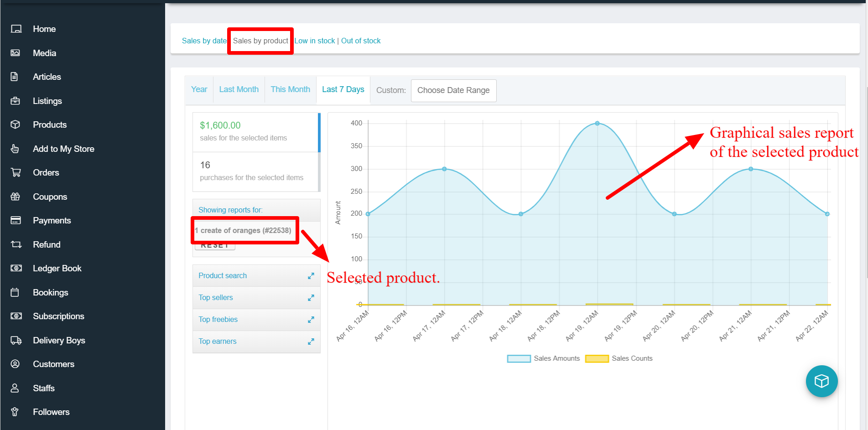The image size is (868, 430).
Task: Click the Staffs person icon
Action: tap(15, 388)
